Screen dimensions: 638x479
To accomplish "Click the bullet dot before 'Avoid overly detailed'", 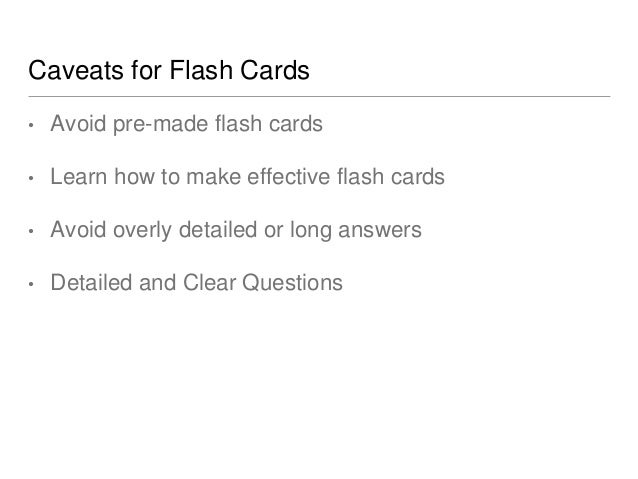I will (31, 231).
